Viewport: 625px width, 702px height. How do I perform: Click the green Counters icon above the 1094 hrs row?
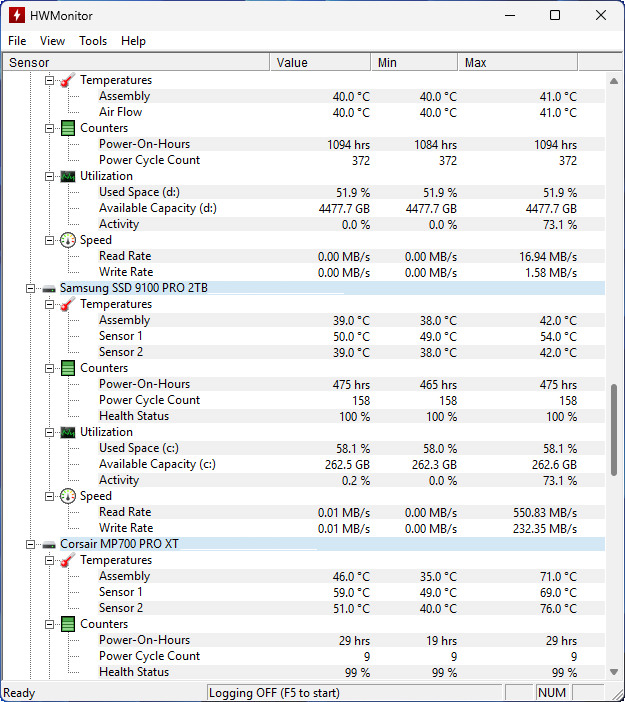tap(68, 128)
